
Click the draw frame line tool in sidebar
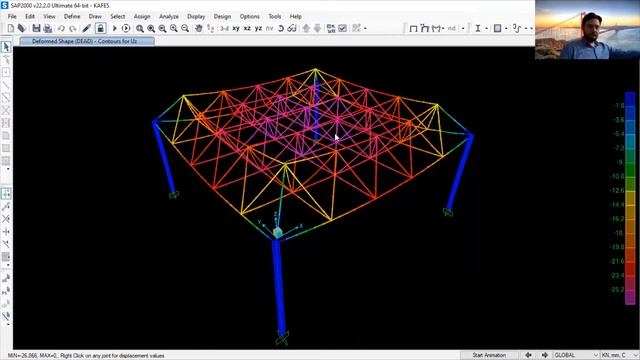click(6, 85)
